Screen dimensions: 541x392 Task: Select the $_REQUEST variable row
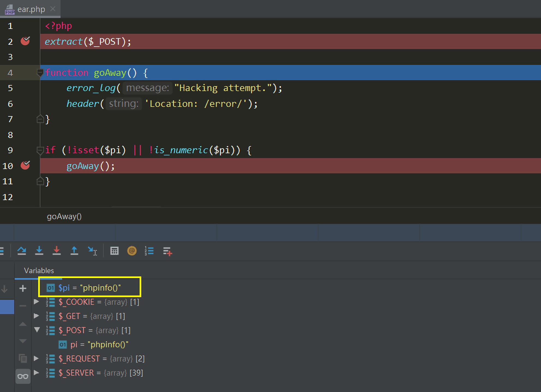[95, 358]
